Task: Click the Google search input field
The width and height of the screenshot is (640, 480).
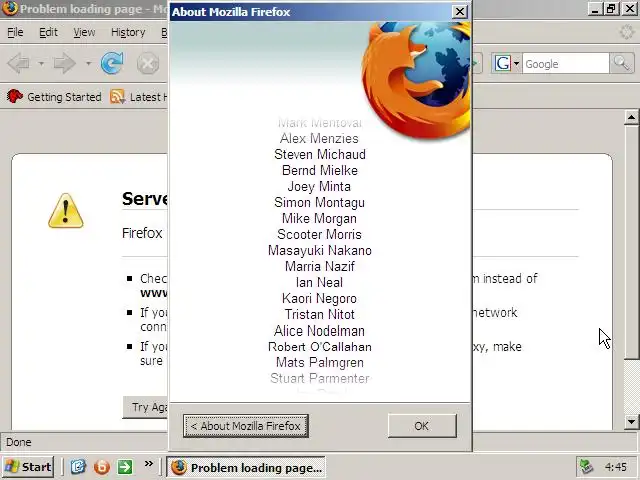Action: (565, 64)
